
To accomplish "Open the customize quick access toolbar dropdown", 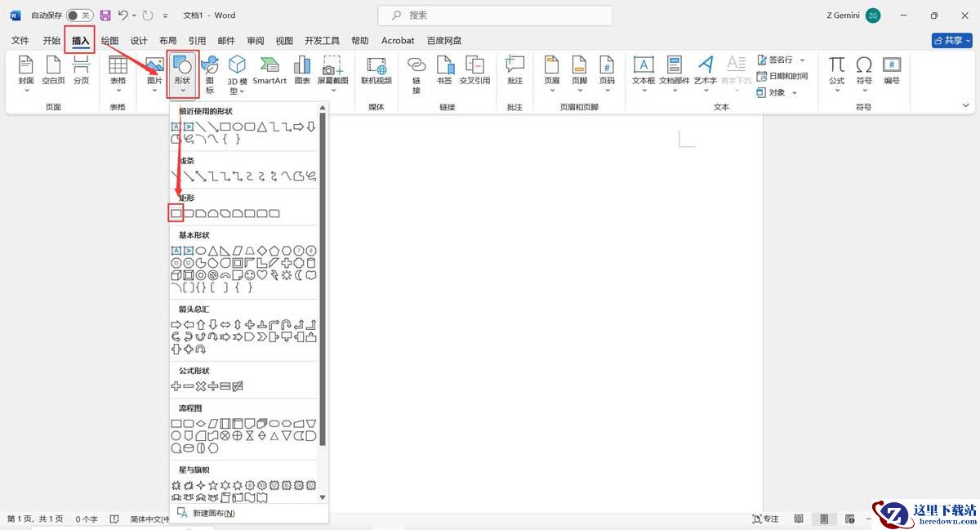I will [x=166, y=16].
